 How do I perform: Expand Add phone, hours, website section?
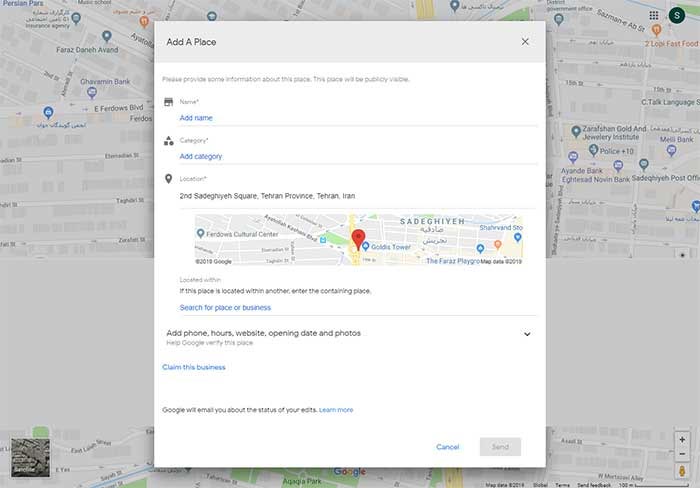[x=349, y=338]
